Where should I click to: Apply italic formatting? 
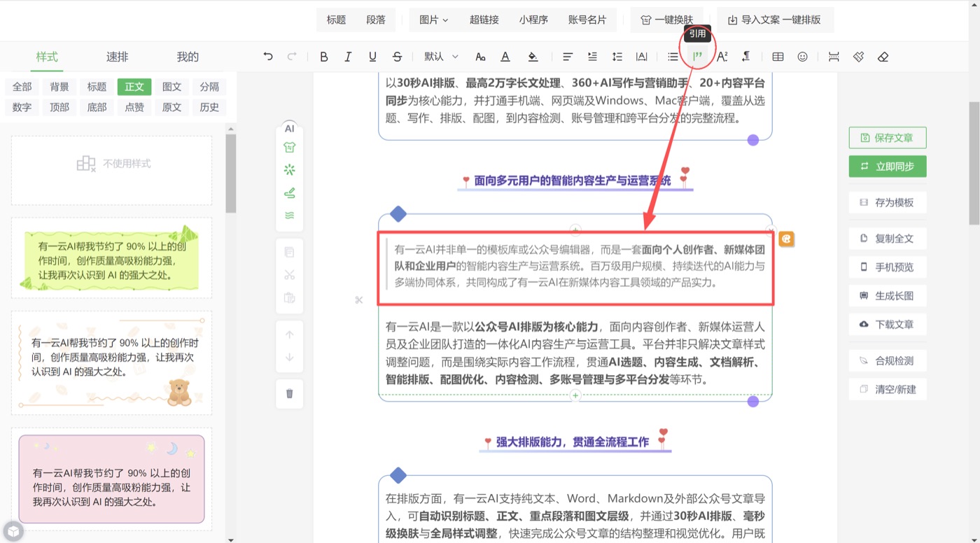point(348,57)
